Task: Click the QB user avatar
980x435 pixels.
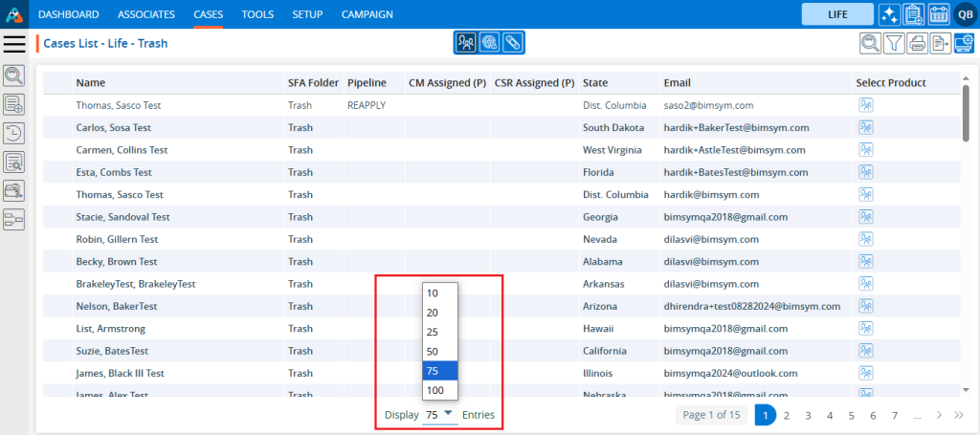Action: (964, 14)
